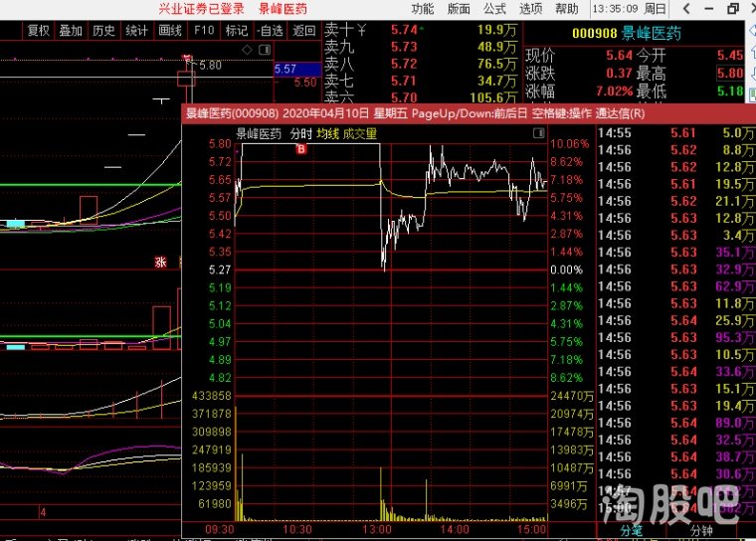
Task: Select the 卖七 order row at 5.71
Action: [421, 81]
